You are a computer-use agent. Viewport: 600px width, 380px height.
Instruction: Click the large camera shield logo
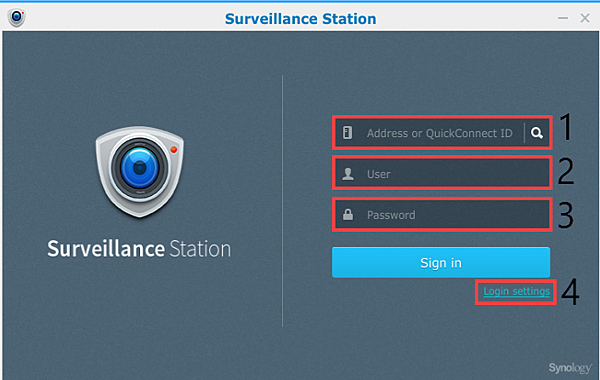click(140, 172)
